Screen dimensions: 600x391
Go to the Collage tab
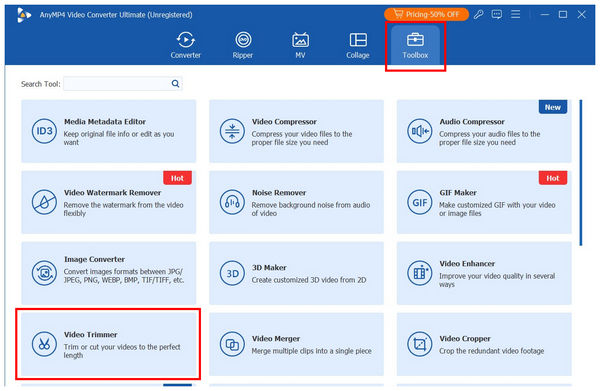[358, 46]
